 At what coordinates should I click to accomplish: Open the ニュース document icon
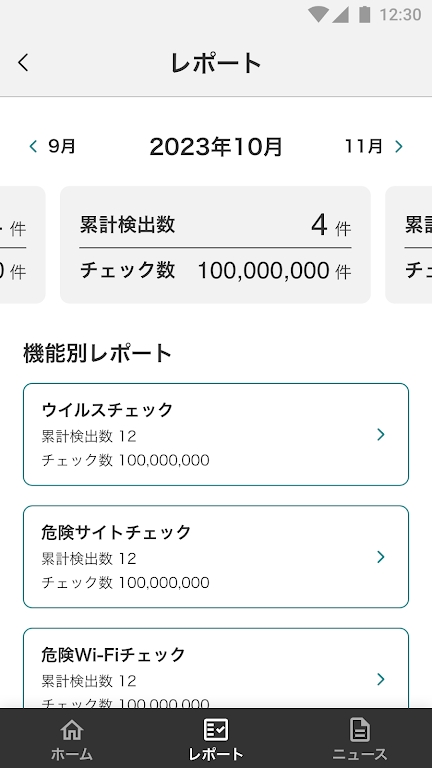[360, 730]
